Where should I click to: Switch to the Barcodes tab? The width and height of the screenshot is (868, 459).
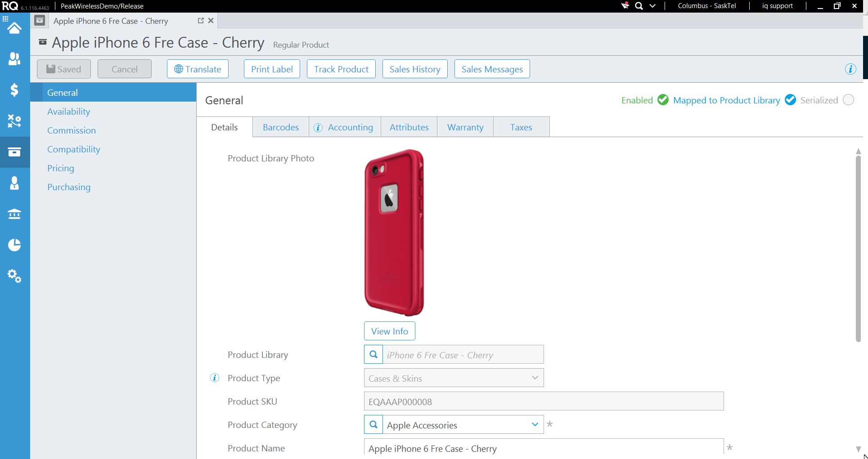281,127
